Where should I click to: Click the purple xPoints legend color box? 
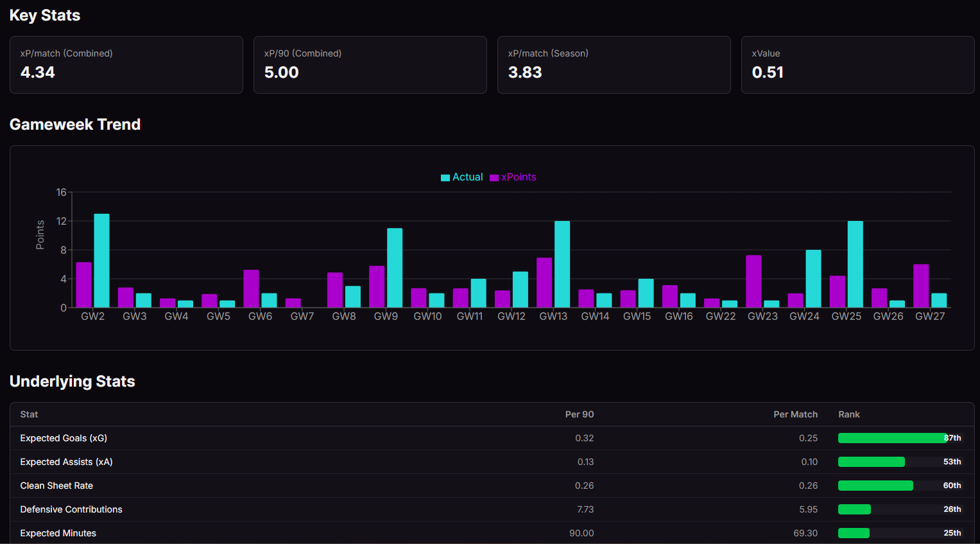(494, 178)
